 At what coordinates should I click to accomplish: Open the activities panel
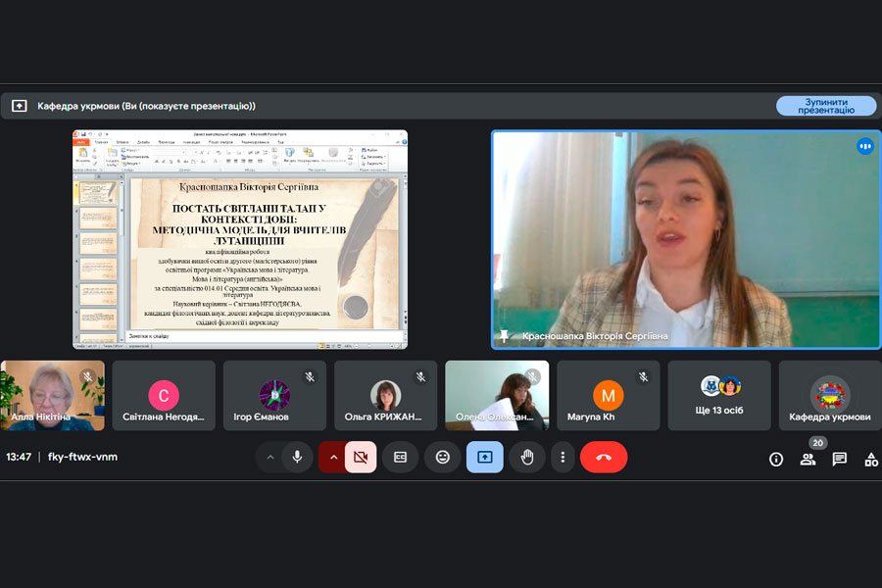pos(871,460)
